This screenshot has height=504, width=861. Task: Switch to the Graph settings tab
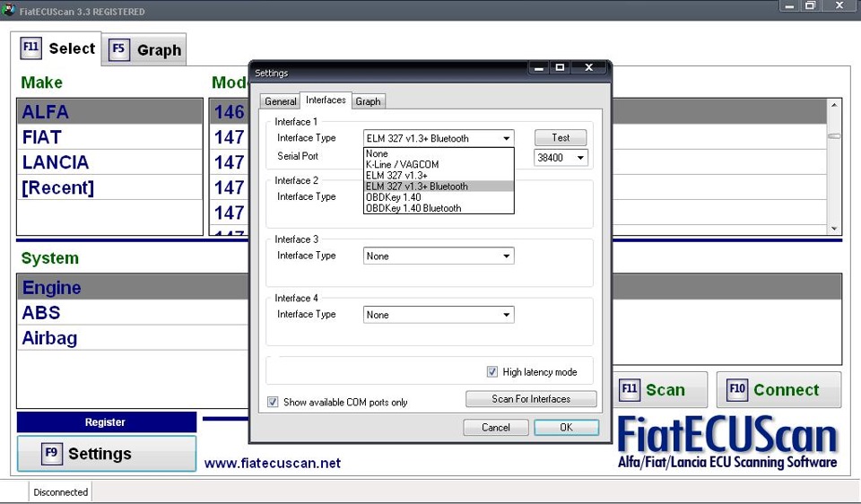point(368,101)
